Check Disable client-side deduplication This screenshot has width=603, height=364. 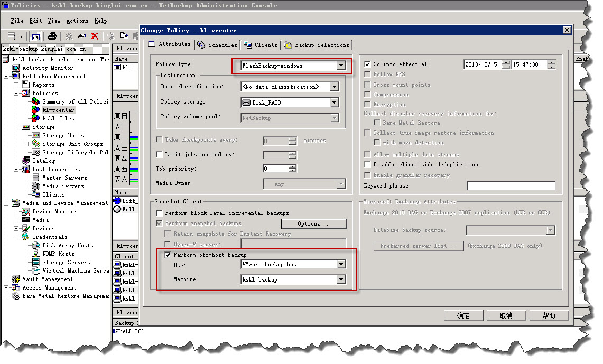pos(367,164)
